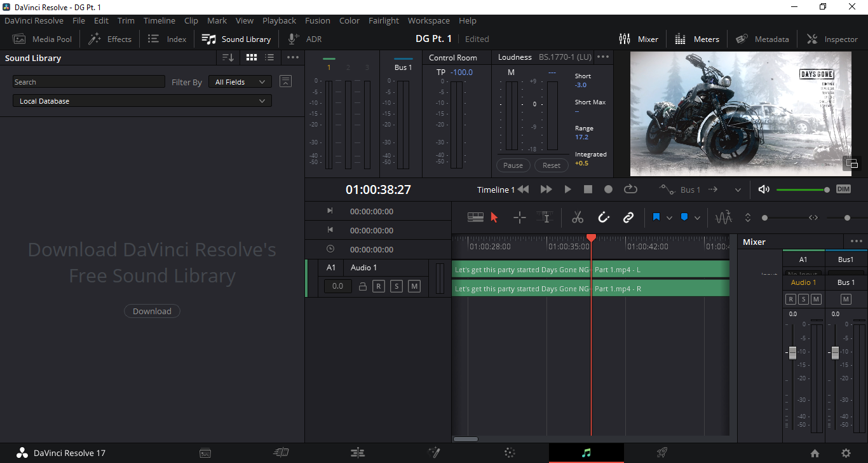Click the record button
Image resolution: width=868 pixels, height=463 pixels.
tap(608, 190)
